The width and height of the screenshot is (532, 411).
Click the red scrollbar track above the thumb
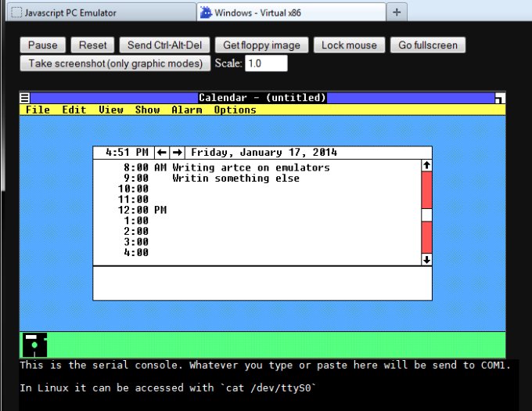426,190
